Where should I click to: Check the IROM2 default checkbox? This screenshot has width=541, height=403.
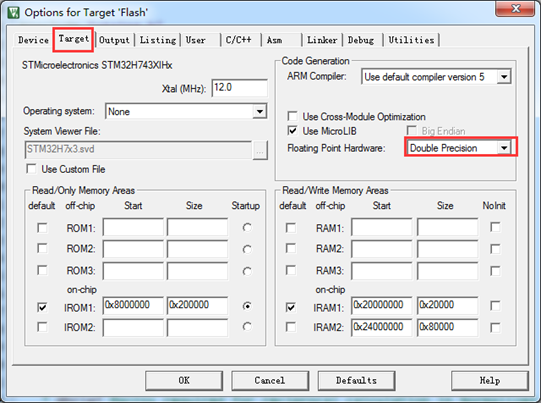click(42, 327)
